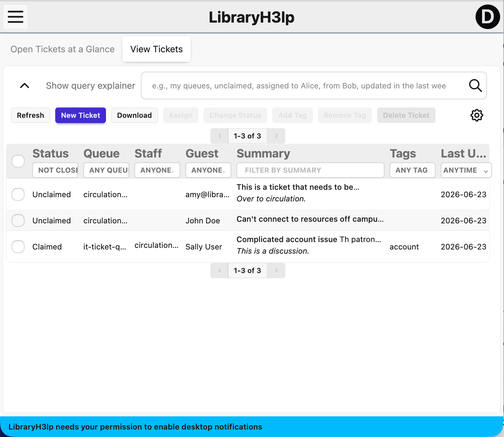Click the Staff column header
504x437 pixels.
click(148, 153)
